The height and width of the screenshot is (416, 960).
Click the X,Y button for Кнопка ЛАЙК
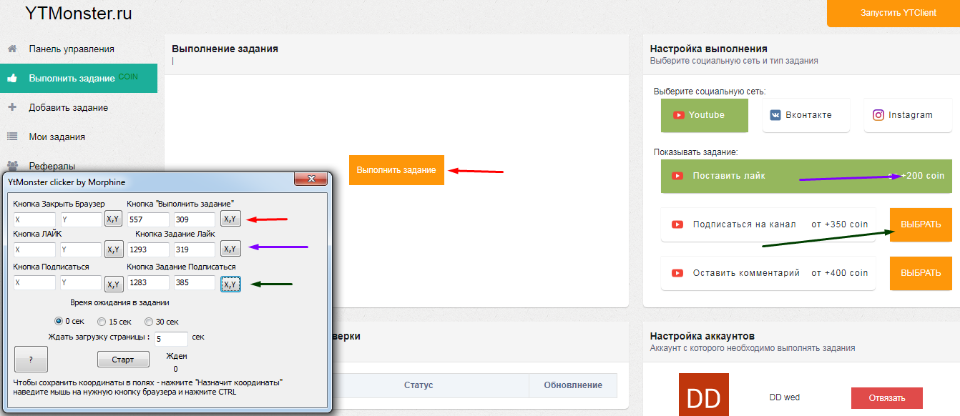point(113,249)
